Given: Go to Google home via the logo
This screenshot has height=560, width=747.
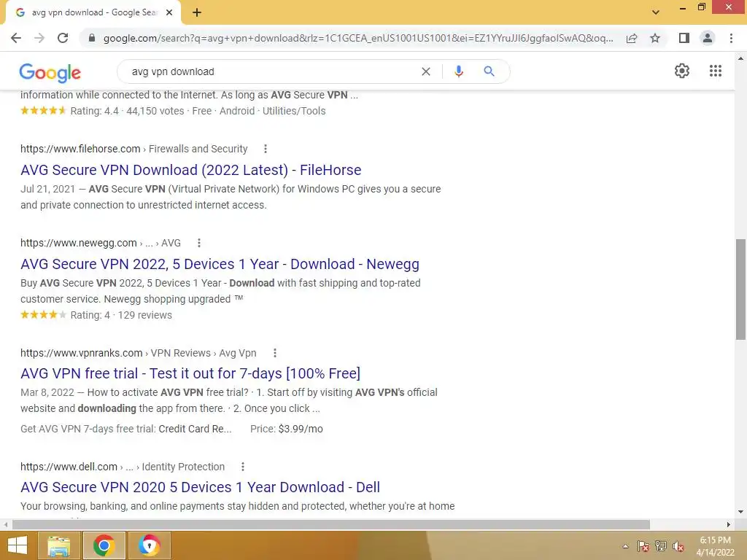Looking at the screenshot, I should 50,72.
